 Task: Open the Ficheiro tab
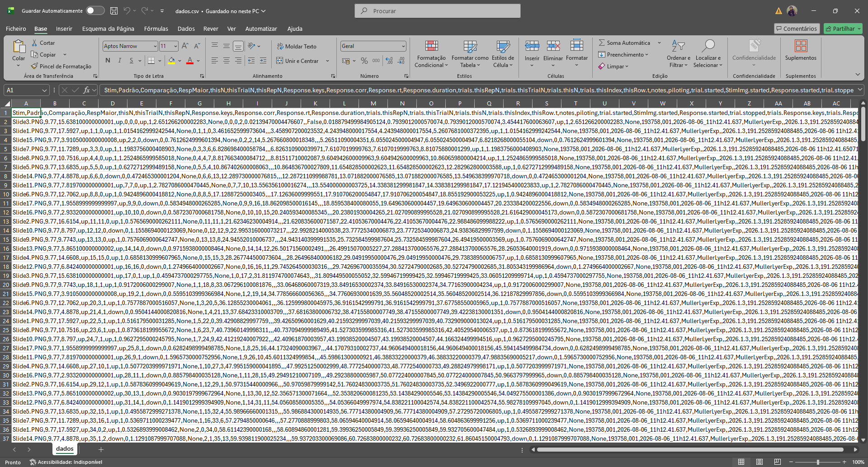(x=16, y=29)
